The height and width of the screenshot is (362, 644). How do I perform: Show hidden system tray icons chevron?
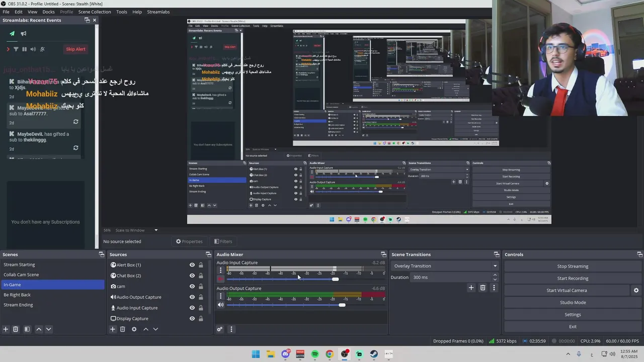[x=568, y=354]
